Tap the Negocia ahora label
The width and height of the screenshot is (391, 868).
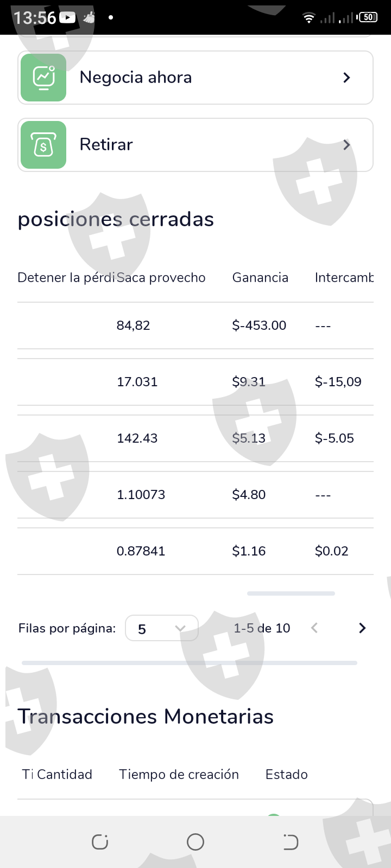tap(136, 78)
